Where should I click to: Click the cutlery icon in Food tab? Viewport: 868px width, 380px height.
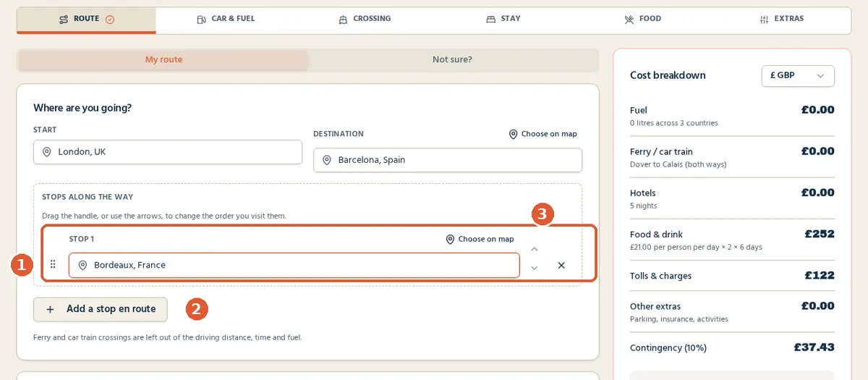click(629, 20)
